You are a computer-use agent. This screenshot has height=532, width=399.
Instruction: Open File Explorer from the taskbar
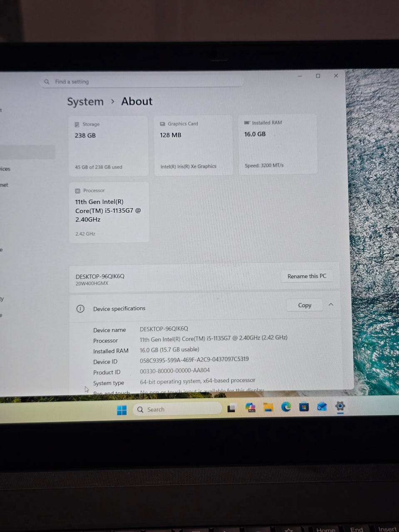[x=268, y=407]
